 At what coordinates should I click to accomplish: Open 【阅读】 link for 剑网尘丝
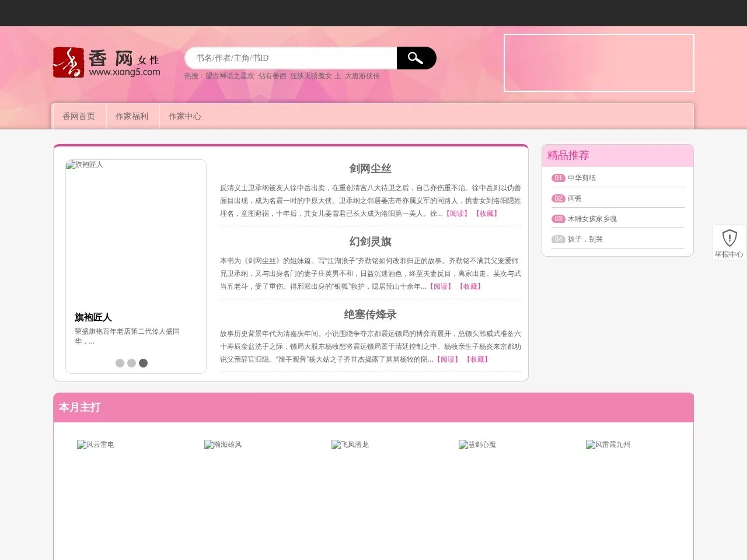pyautogui.click(x=457, y=213)
